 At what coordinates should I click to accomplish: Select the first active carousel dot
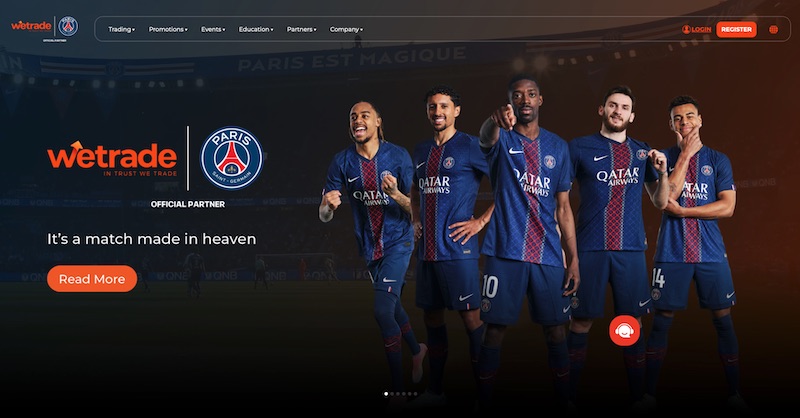[x=386, y=394]
